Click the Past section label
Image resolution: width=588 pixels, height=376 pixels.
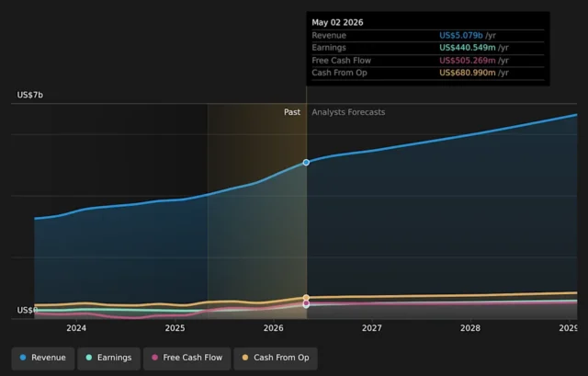[x=292, y=112]
